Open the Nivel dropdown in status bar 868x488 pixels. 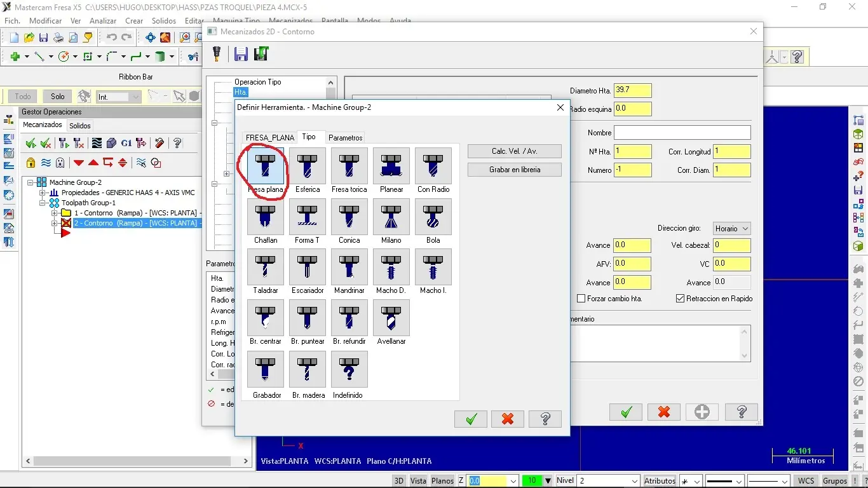608,481
